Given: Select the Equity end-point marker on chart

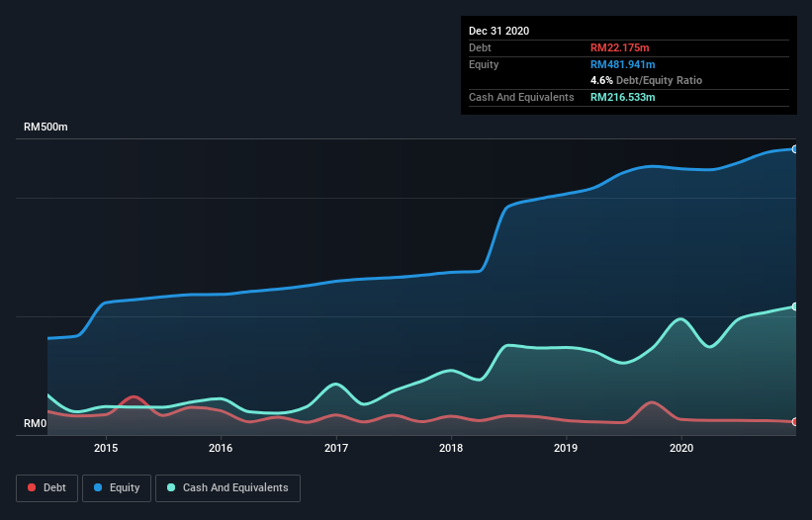Looking at the screenshot, I should coord(795,149).
